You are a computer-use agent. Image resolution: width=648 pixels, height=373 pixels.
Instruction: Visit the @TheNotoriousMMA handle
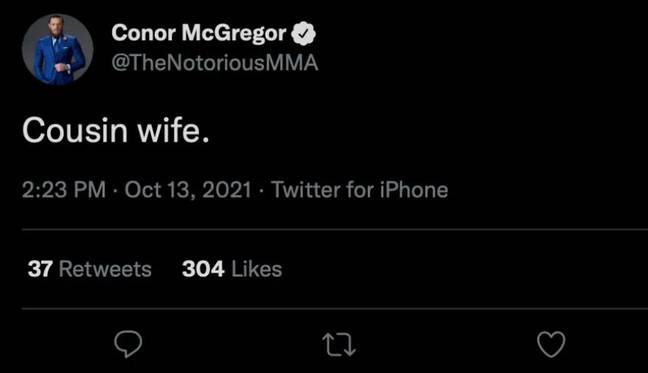point(214,63)
